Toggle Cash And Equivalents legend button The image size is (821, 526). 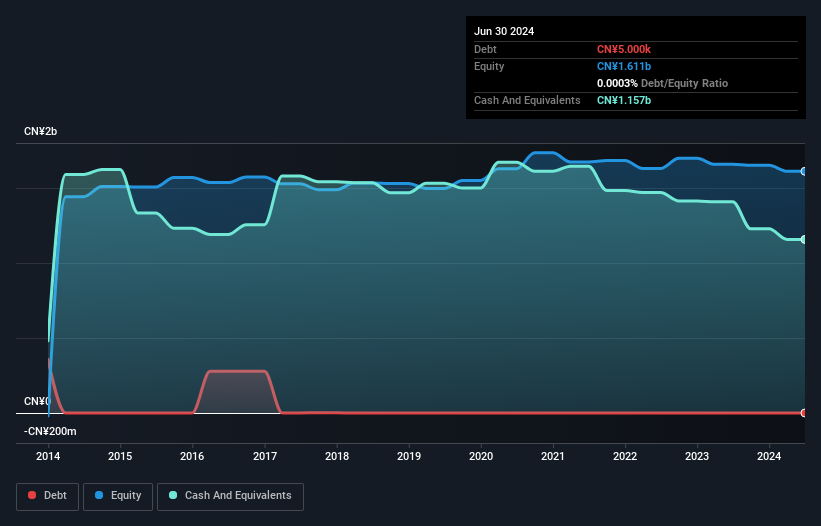[x=230, y=496]
